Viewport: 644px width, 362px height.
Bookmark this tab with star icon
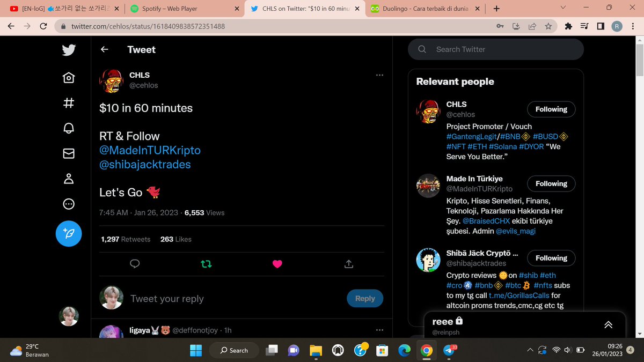point(548,26)
